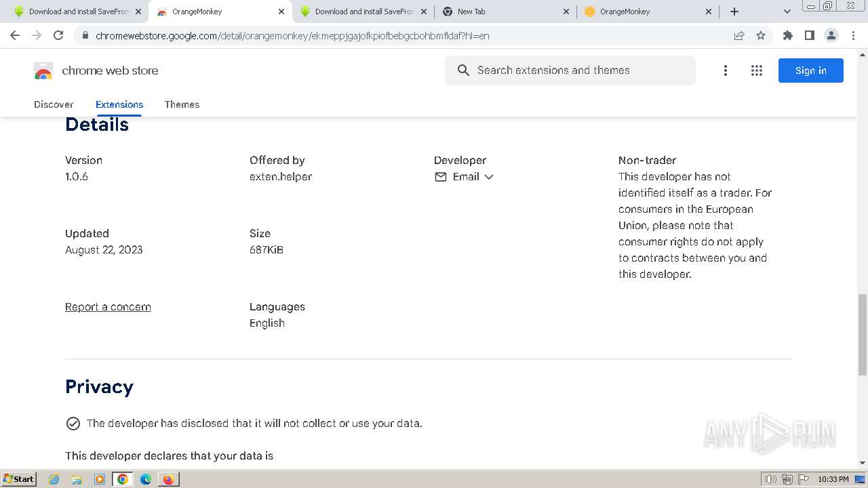Screen dimensions: 868x488
Task: Click the Non-trader label
Action: pyautogui.click(x=647, y=161)
